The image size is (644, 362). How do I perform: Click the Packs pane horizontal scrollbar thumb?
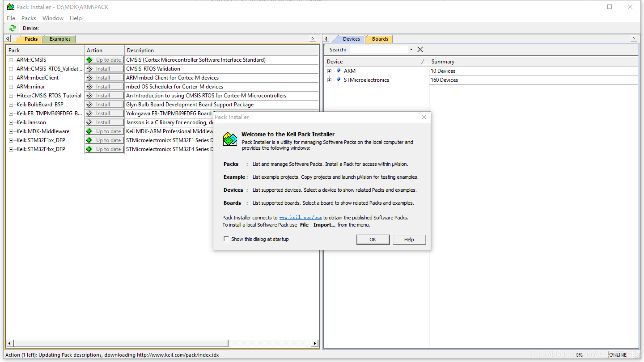pos(120,343)
